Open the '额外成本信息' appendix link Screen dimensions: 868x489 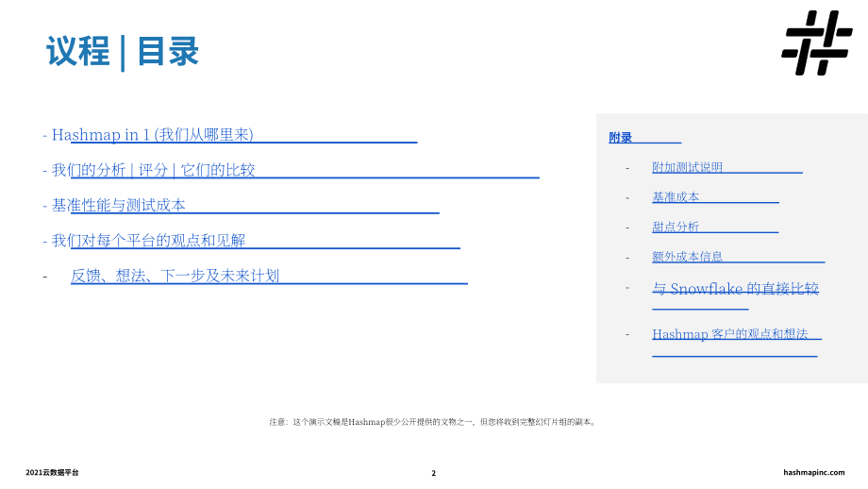point(687,257)
